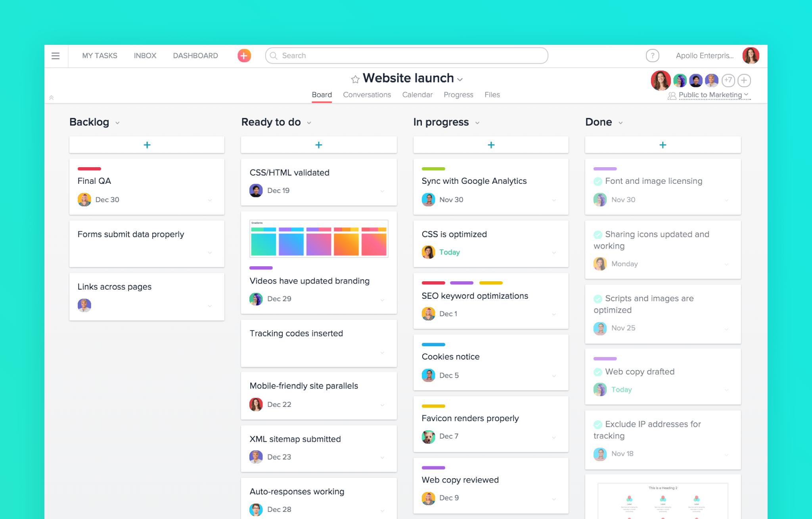Click the plus icon in Done column
Screen dimensions: 812x519
(x=662, y=144)
